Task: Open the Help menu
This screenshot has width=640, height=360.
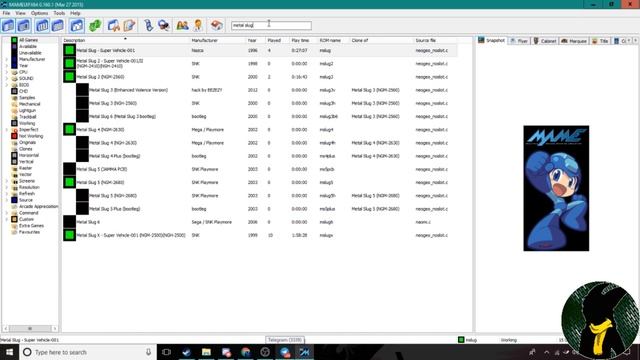Action: pos(75,13)
